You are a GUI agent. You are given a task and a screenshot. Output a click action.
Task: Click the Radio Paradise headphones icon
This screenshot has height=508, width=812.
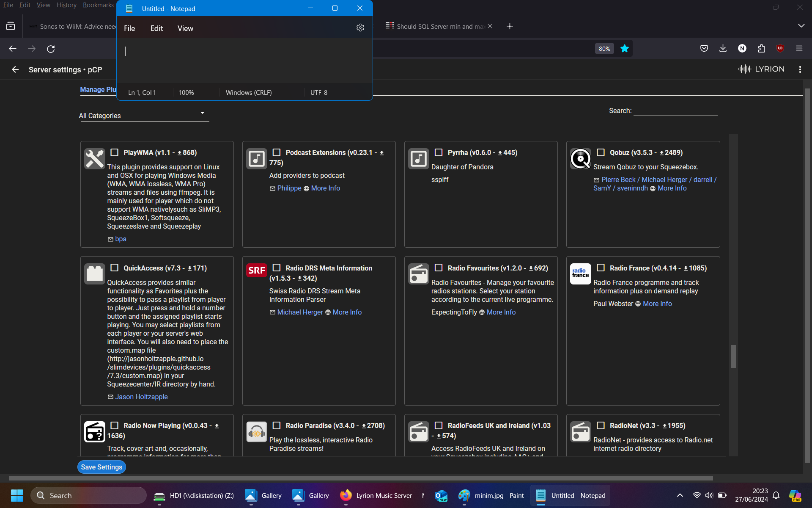click(256, 432)
